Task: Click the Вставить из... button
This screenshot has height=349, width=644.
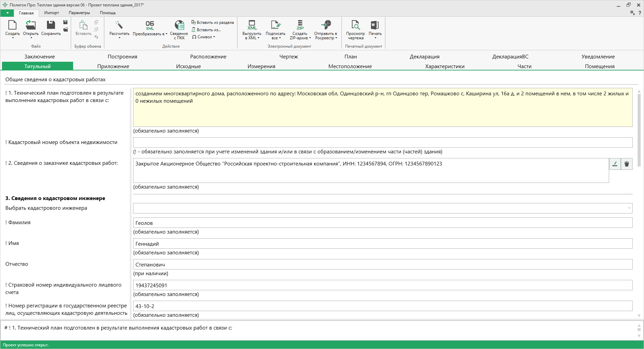Action: [206, 30]
